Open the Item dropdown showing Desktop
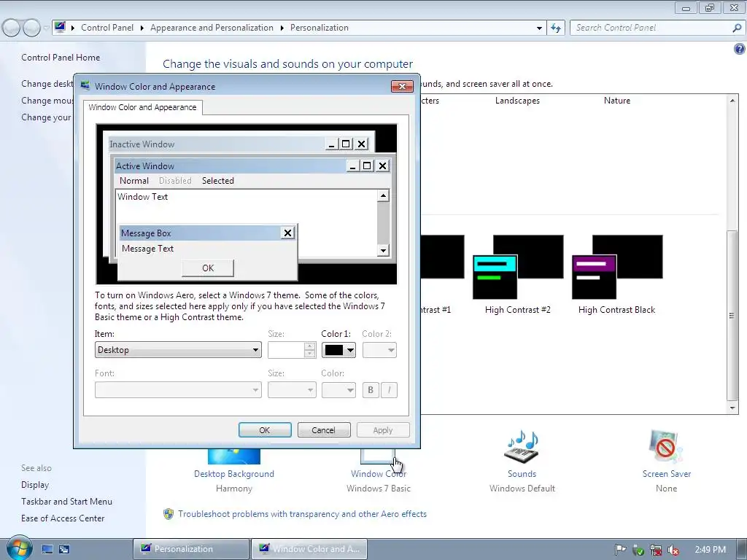Image resolution: width=747 pixels, height=560 pixels. (x=178, y=350)
